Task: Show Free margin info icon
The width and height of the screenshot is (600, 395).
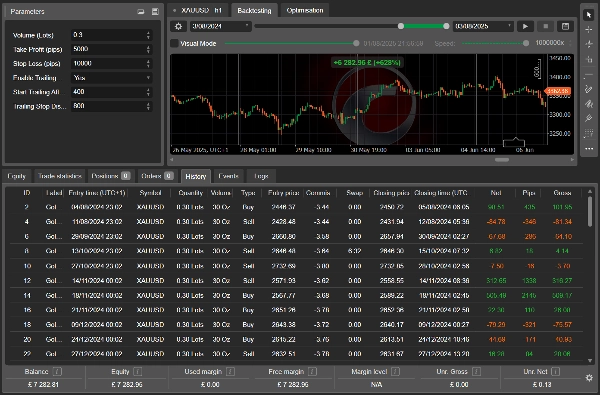Action: [x=312, y=371]
